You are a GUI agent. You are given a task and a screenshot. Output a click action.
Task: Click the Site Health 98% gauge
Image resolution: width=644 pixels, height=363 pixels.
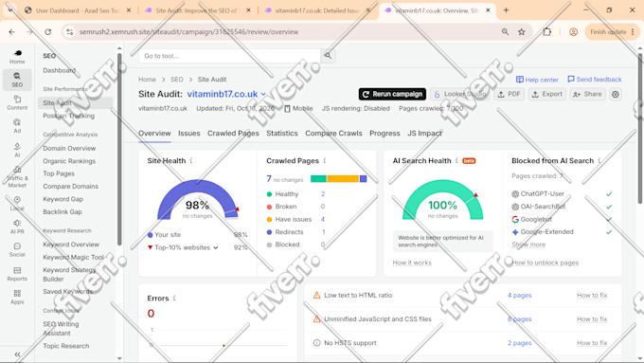[x=198, y=200]
